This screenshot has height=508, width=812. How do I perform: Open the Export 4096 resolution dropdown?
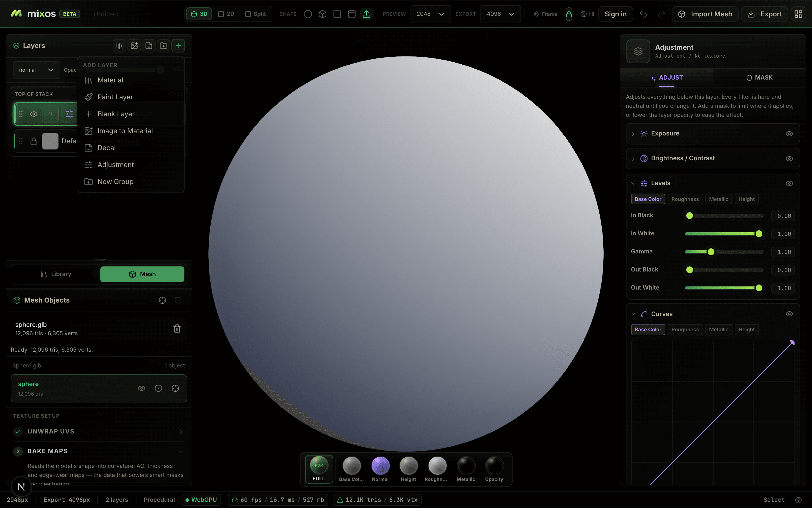[x=500, y=14]
